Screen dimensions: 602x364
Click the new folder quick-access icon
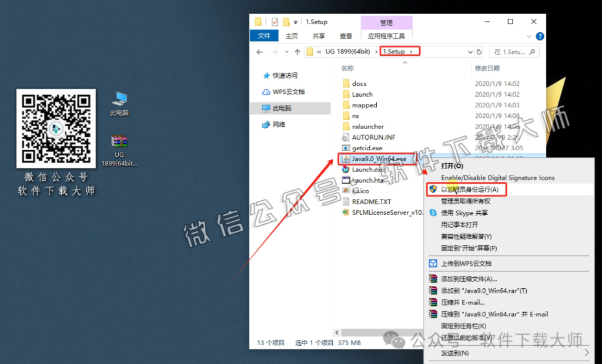[x=286, y=22]
